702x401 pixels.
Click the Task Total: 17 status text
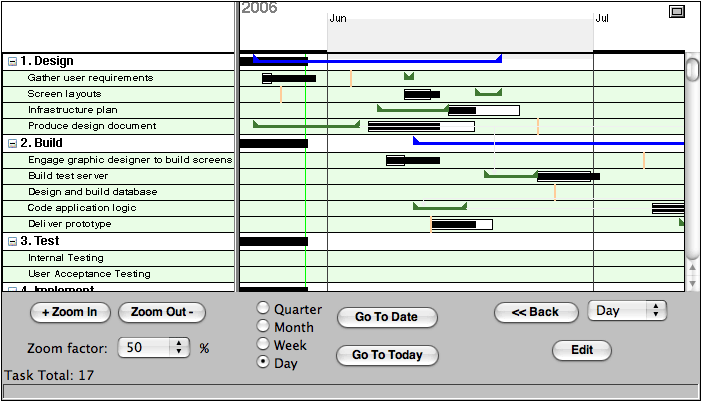[49, 375]
